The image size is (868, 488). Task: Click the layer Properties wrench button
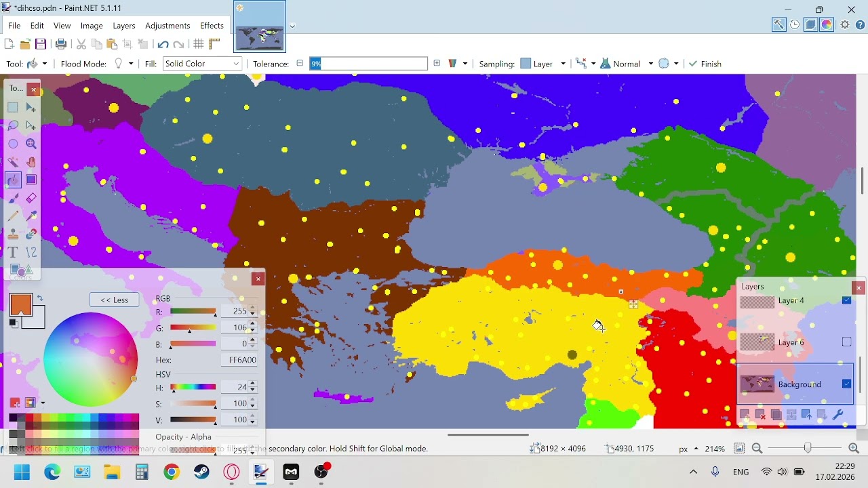(837, 415)
